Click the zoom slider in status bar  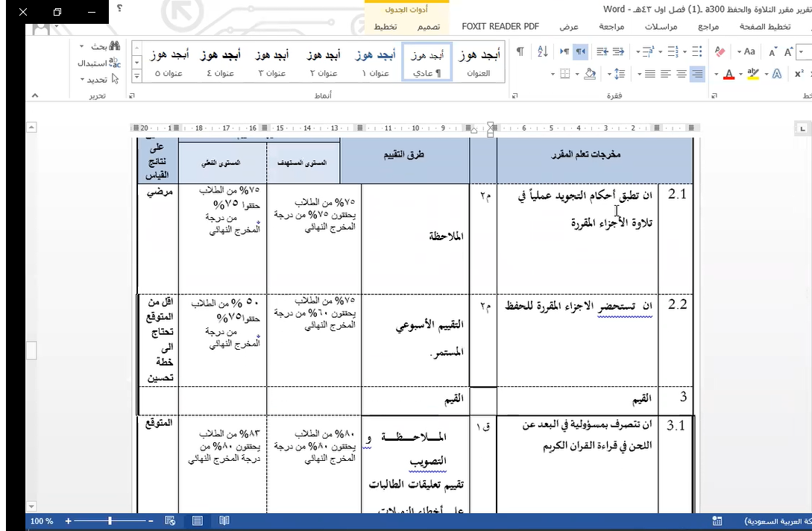[x=110, y=521]
